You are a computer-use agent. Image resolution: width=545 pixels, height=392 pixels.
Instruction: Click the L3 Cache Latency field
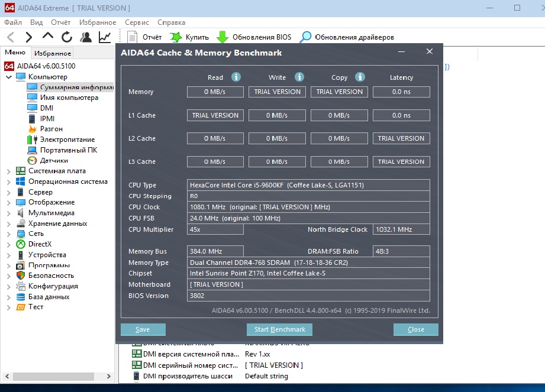(401, 162)
